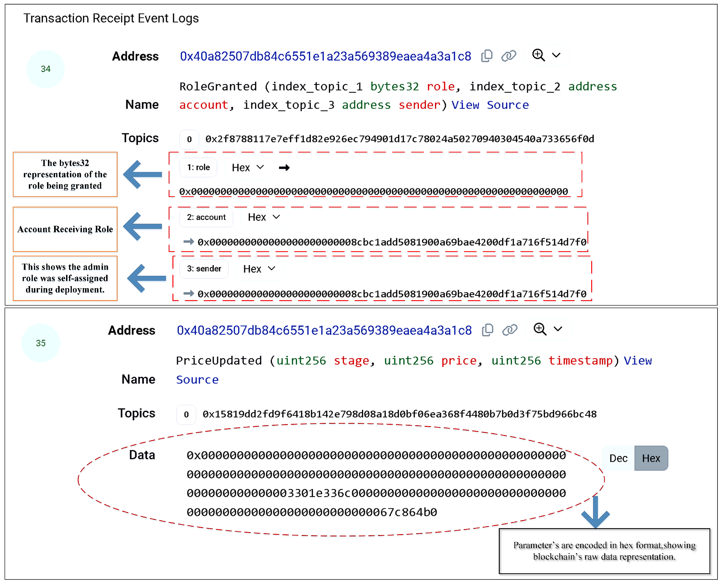The width and height of the screenshot is (724, 588).
Task: Click permalink chain icon for log 34
Action: (508, 56)
